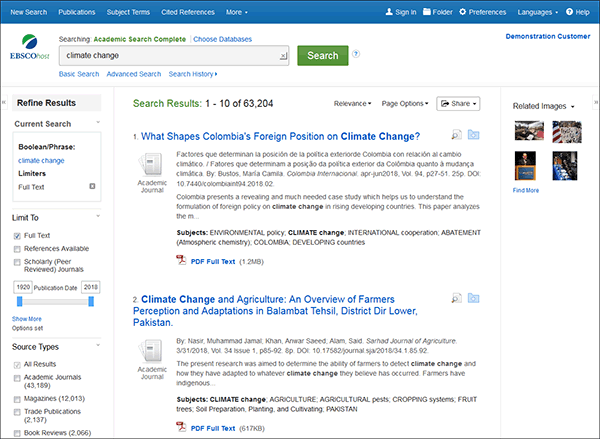Click the preview magnifier icon for the Pakistan agriculture article

click(x=456, y=298)
